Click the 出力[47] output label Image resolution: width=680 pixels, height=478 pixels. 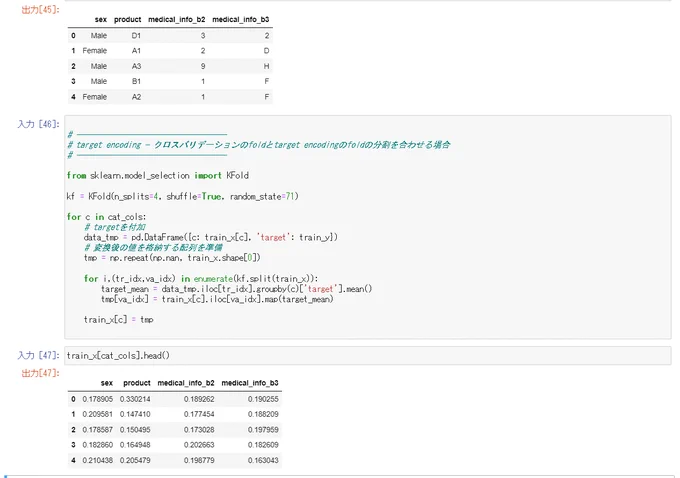40,373
